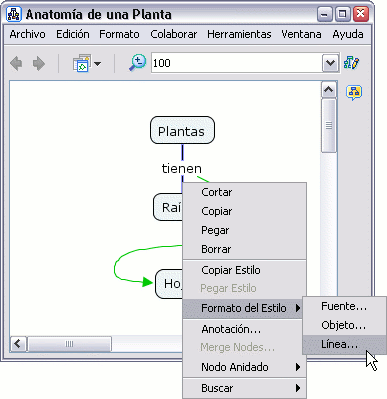Expand the Nodo Anidado submenu
This screenshot has width=387, height=399.
click(298, 367)
